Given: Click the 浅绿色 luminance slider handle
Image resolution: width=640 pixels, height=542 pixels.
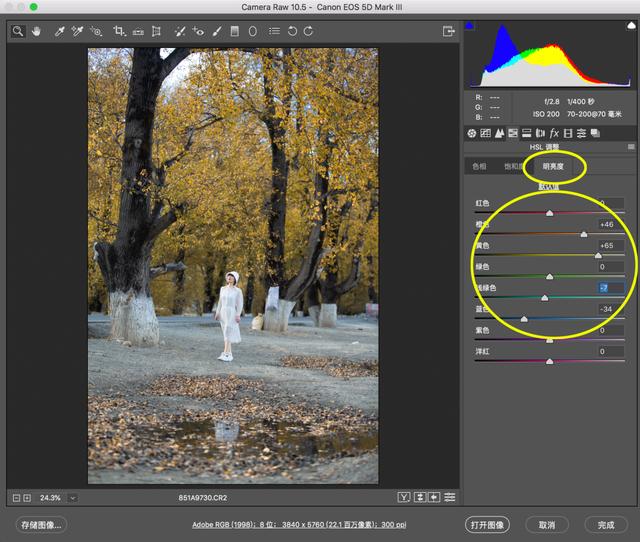Looking at the screenshot, I should click(x=544, y=298).
